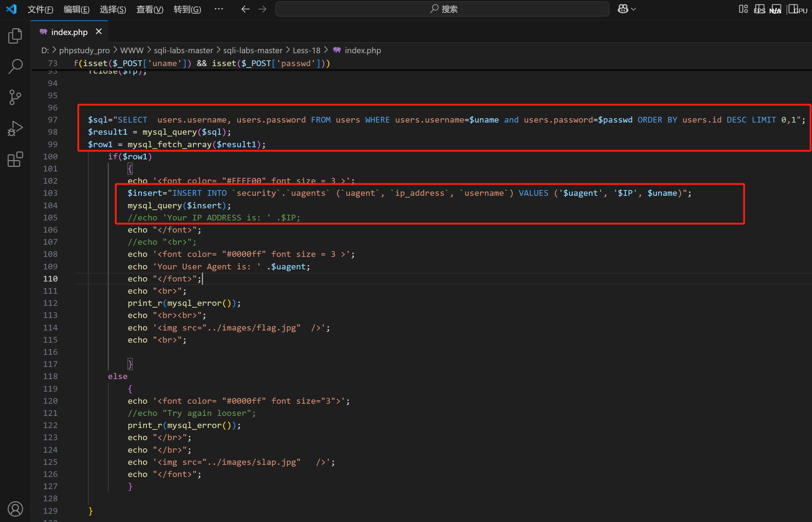Toggle the secondary sidebar visibility
Viewport: 812px width, 522px height.
(793, 9)
